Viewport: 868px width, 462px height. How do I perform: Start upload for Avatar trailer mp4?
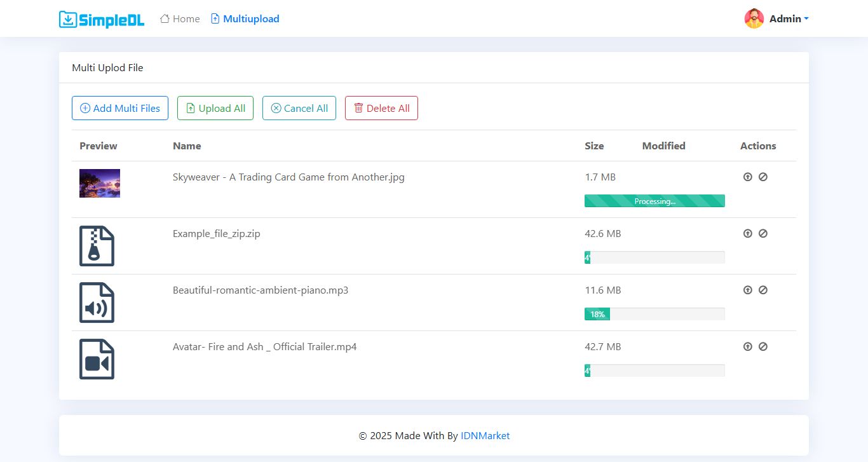coord(747,347)
